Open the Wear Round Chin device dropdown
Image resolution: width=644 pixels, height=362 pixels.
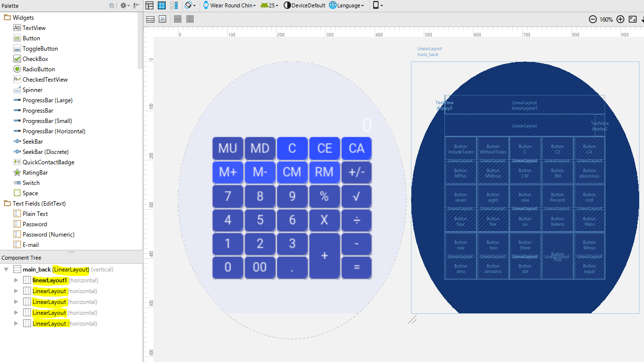(230, 5)
